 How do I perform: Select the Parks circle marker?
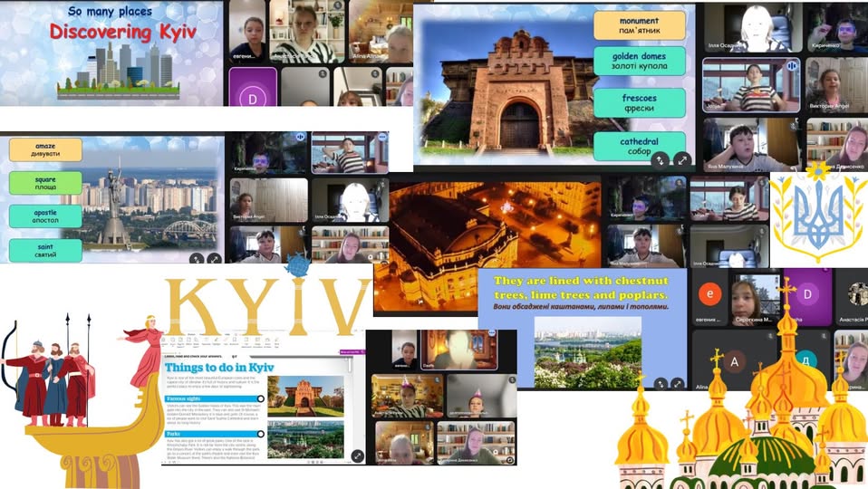click(x=261, y=434)
